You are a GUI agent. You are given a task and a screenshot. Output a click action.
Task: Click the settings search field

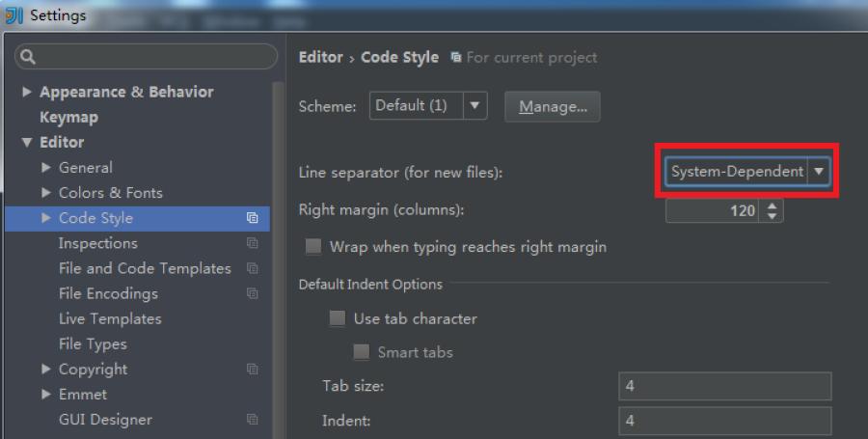click(x=146, y=57)
